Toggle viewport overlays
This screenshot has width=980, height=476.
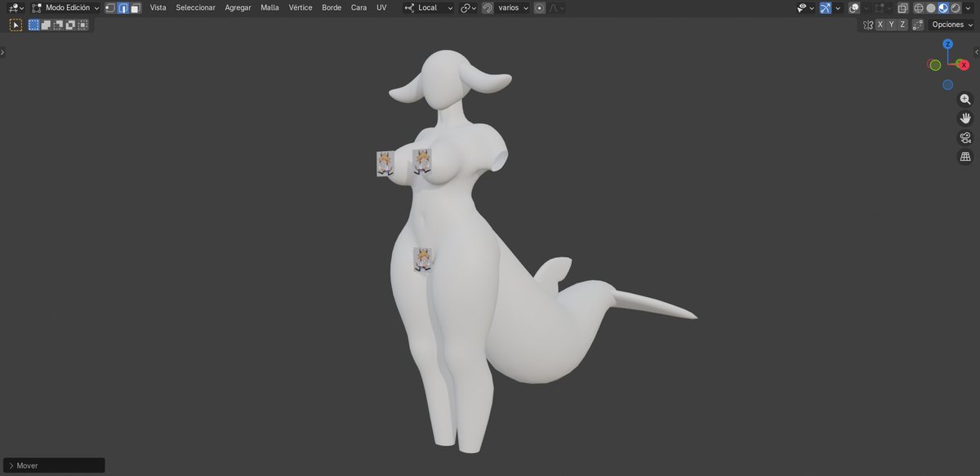tap(853, 7)
